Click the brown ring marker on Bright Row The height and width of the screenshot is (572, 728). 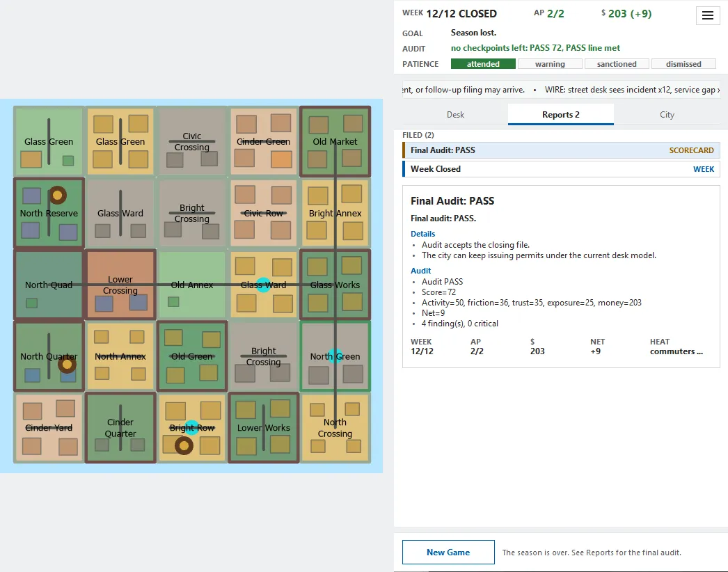coord(184,446)
